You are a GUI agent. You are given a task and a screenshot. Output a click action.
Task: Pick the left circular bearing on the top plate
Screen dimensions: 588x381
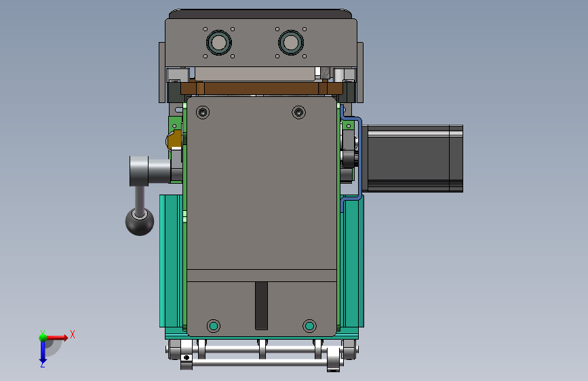pyautogui.click(x=219, y=43)
